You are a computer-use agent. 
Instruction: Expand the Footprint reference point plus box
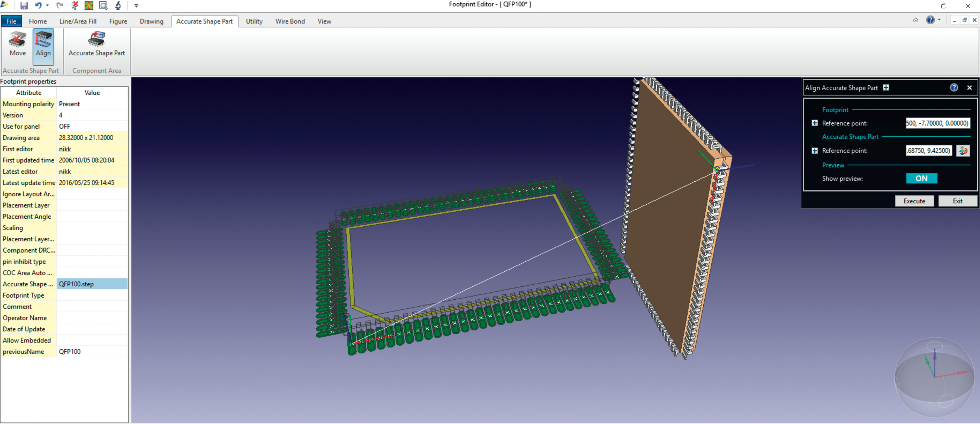point(814,123)
